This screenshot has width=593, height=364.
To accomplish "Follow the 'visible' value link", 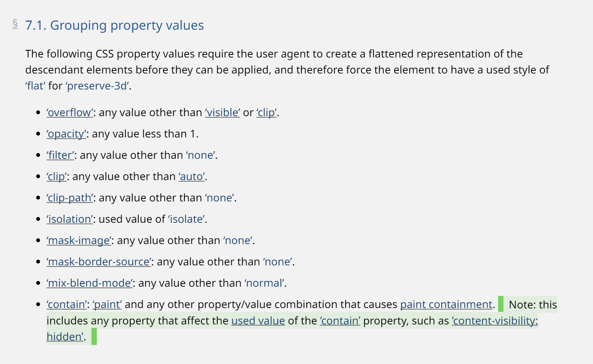I will click(223, 113).
